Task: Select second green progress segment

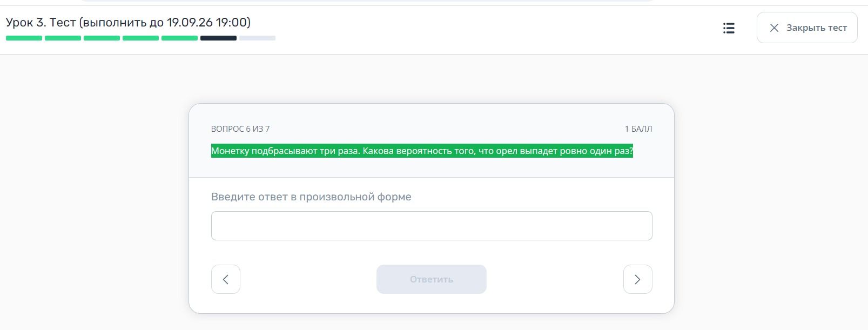Action: point(63,38)
